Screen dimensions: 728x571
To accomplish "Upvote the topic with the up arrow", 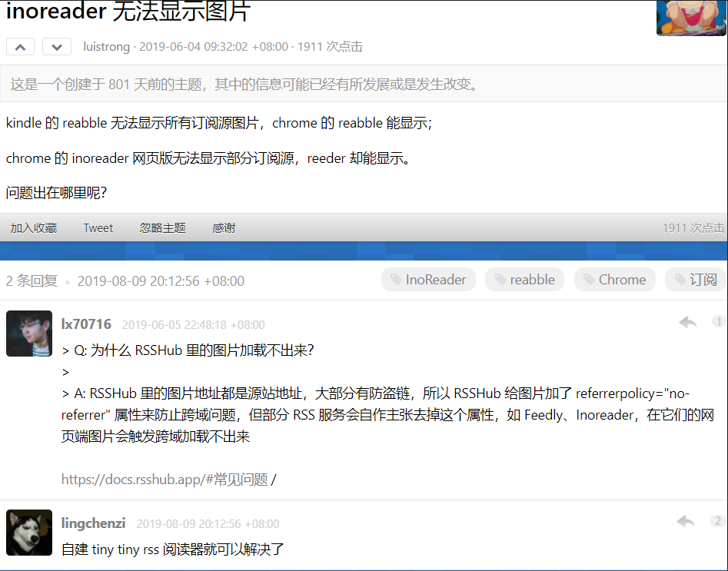I will 21,47.
